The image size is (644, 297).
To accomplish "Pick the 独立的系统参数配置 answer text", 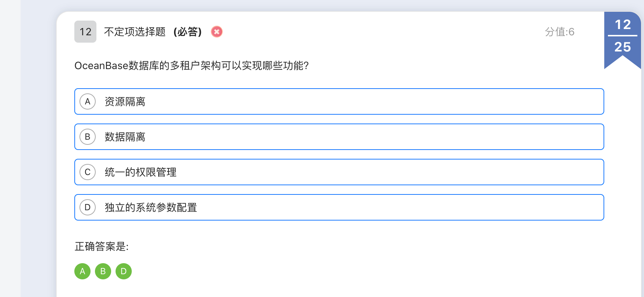I will click(151, 207).
